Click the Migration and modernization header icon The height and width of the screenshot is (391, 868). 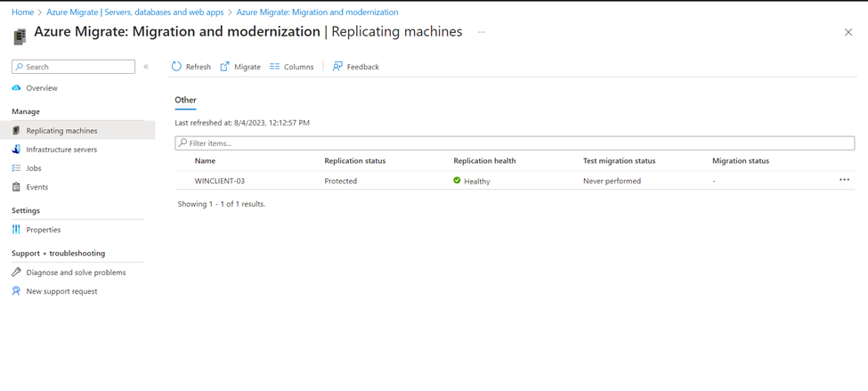[x=19, y=37]
